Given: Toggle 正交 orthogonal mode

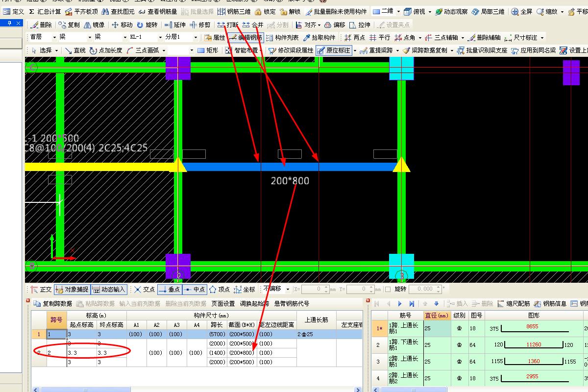Looking at the screenshot, I should click(x=41, y=290).
